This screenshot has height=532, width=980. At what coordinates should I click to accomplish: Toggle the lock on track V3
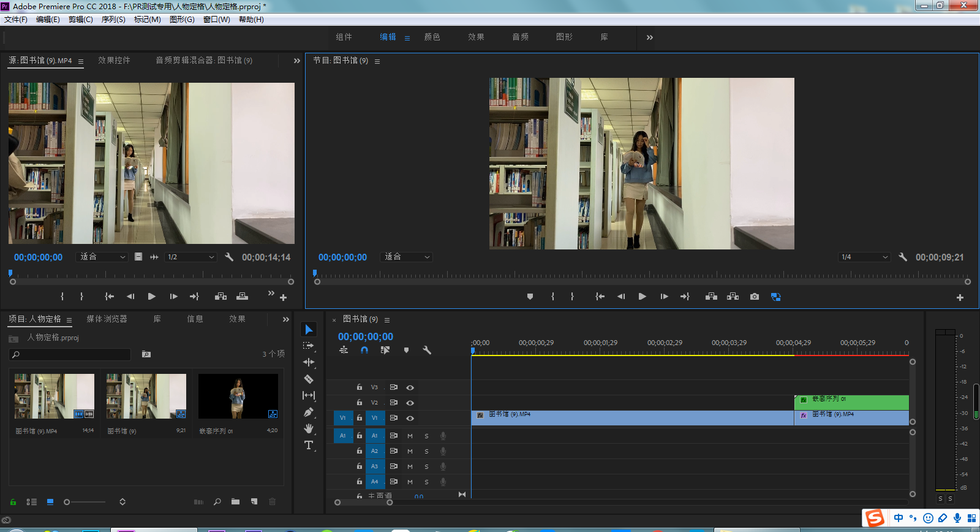point(360,387)
